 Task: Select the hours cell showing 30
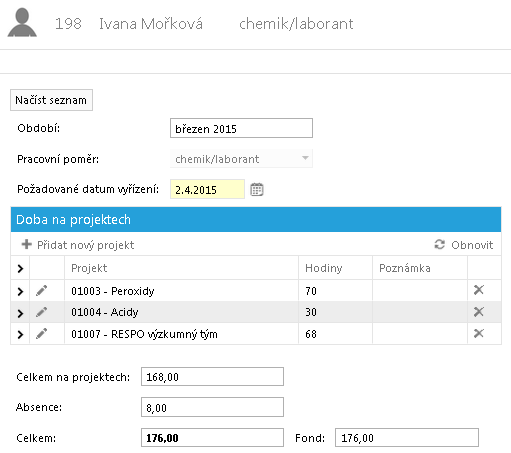point(335,312)
